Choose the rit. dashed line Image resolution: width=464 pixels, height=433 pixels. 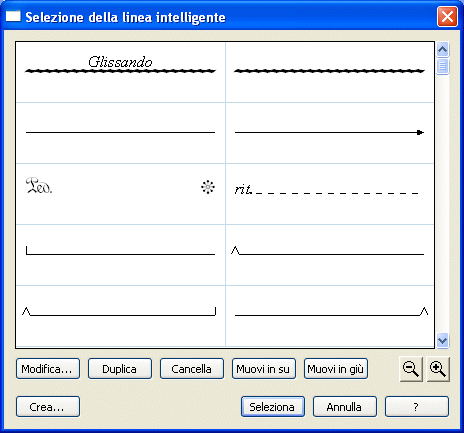(x=330, y=194)
